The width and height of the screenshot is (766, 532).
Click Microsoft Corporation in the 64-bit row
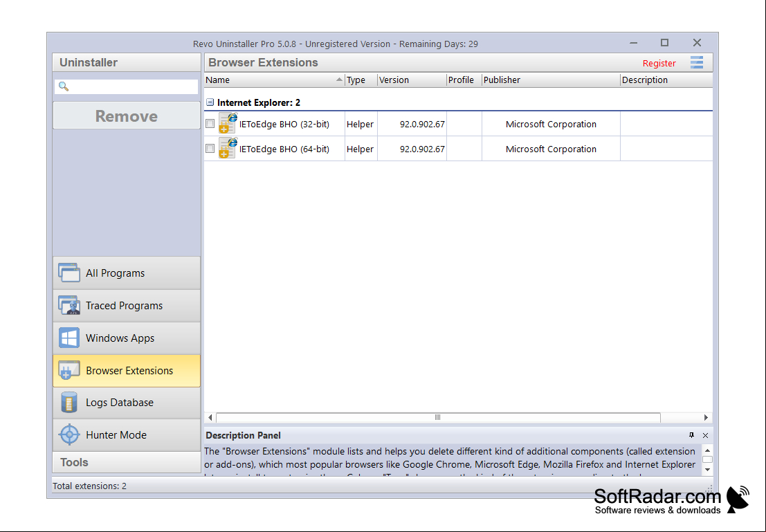click(551, 149)
